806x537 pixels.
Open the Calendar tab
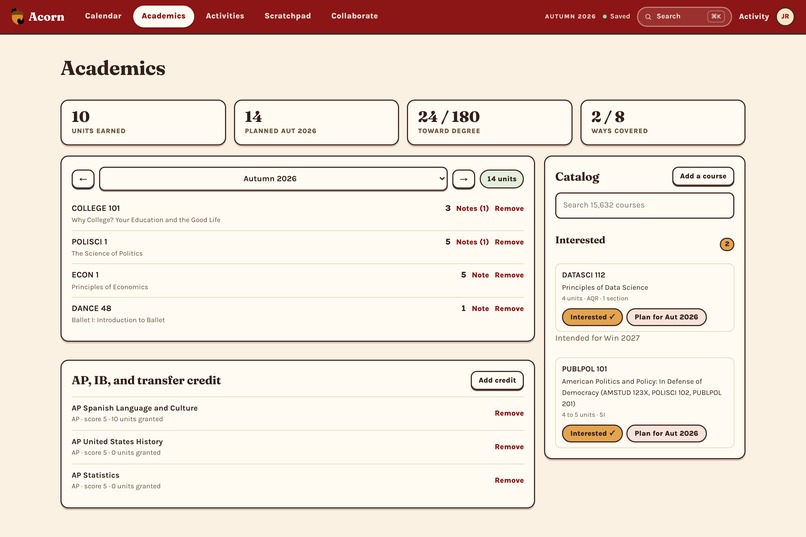[x=103, y=16]
